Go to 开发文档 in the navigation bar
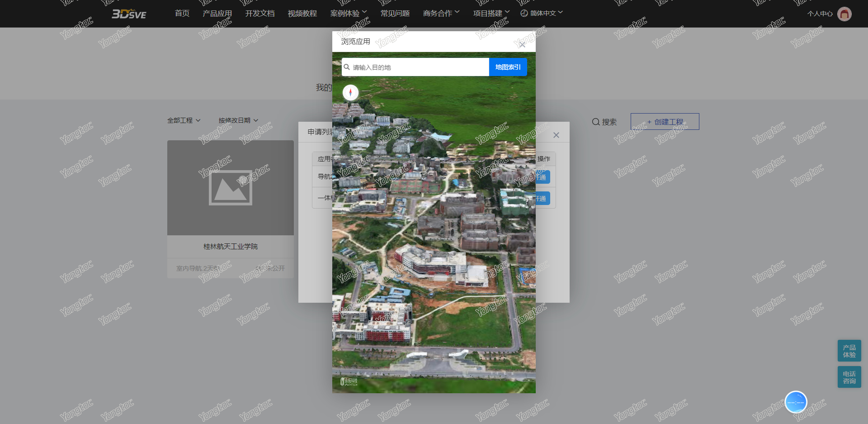The width and height of the screenshot is (868, 424). click(x=260, y=13)
